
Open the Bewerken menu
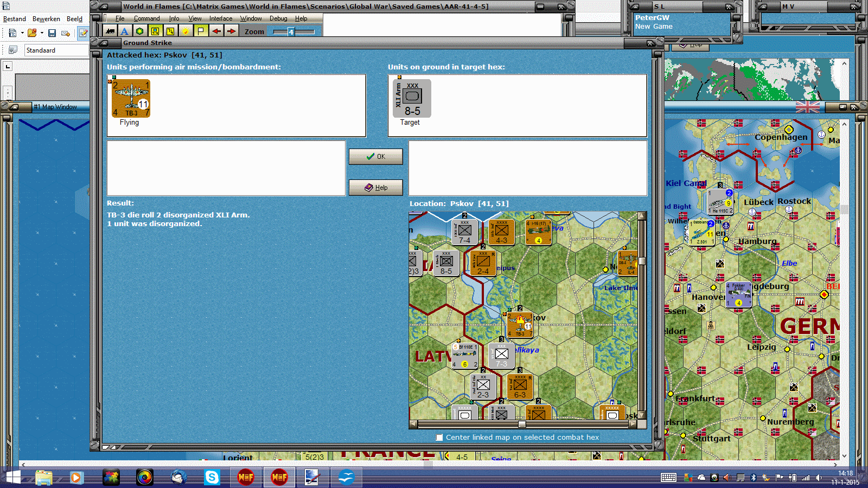tap(46, 19)
